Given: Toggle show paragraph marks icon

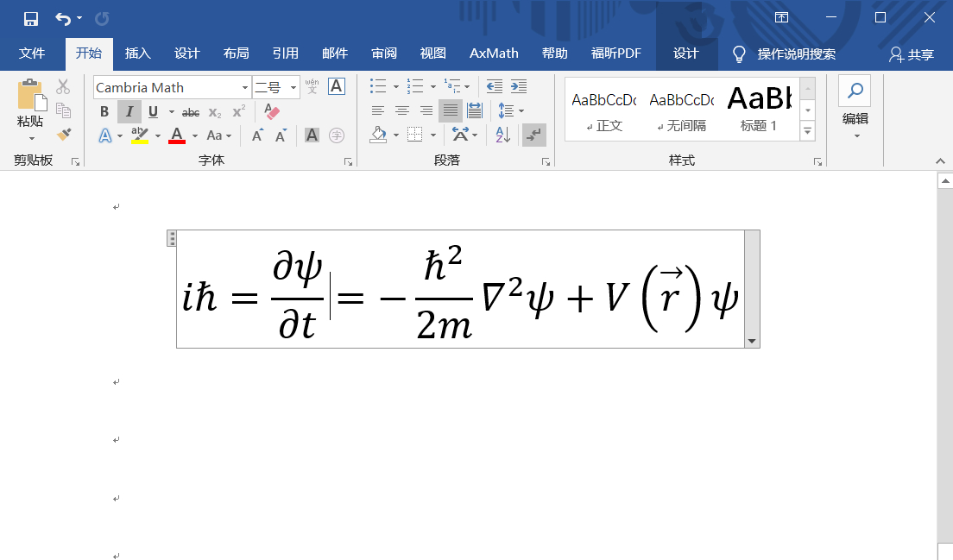Looking at the screenshot, I should [534, 135].
